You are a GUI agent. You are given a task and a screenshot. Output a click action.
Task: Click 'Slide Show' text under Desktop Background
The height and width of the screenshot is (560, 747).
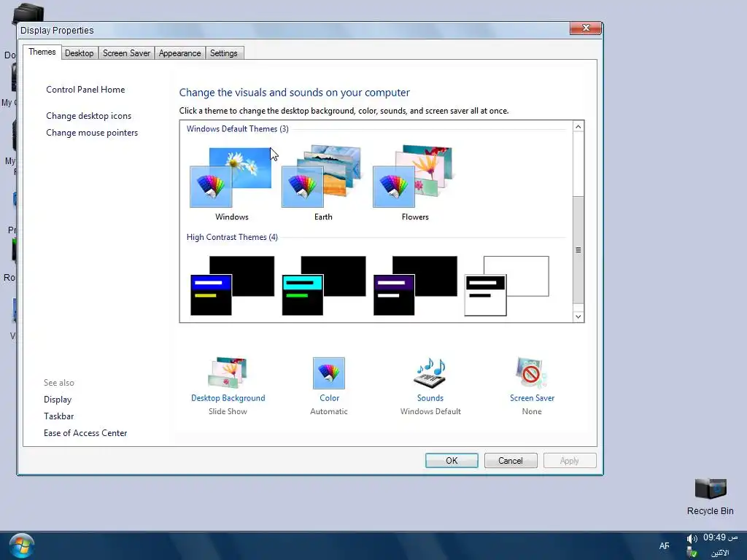pyautogui.click(x=228, y=411)
